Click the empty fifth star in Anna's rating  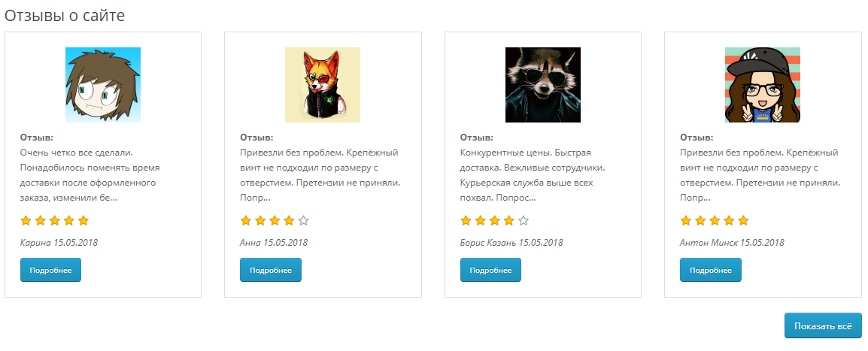tap(303, 220)
